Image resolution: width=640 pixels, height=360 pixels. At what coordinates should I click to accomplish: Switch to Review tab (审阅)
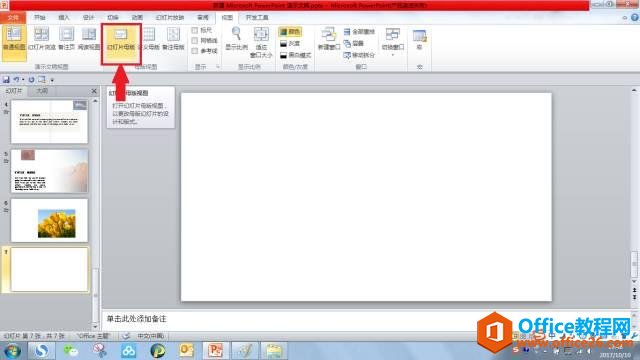[203, 18]
